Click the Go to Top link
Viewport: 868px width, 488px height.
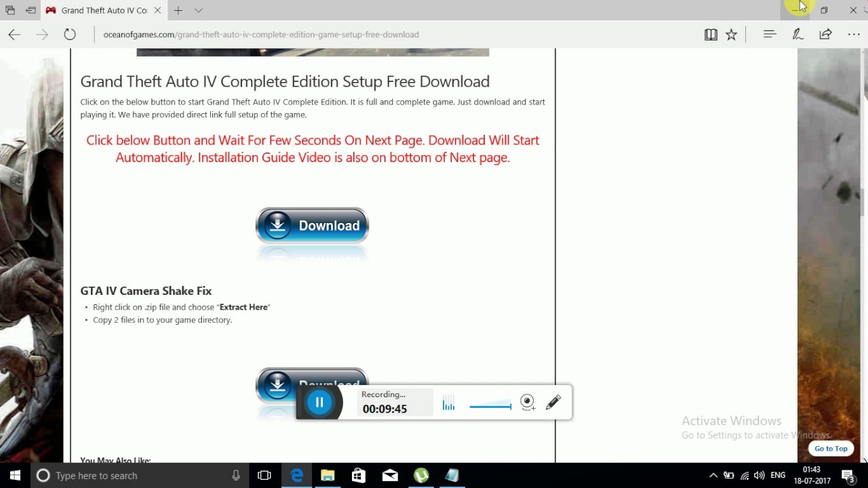pyautogui.click(x=831, y=449)
